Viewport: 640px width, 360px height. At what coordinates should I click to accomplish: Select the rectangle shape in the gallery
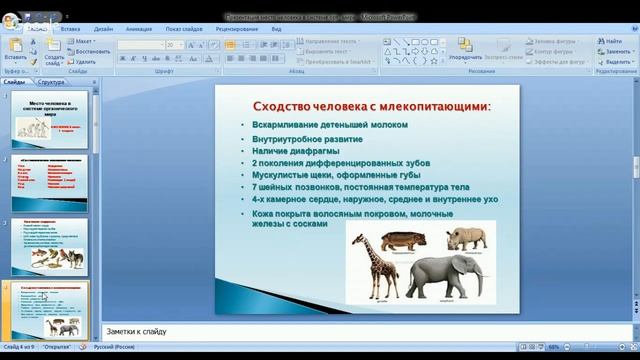tap(416, 42)
